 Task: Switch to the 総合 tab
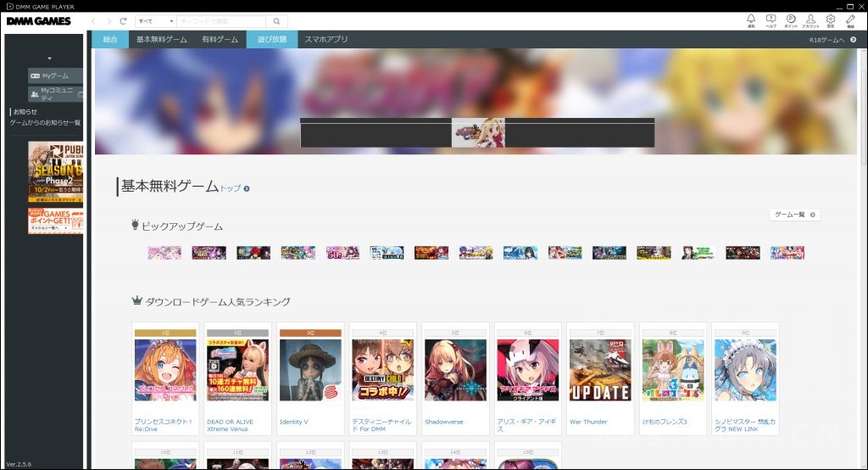tap(110, 39)
